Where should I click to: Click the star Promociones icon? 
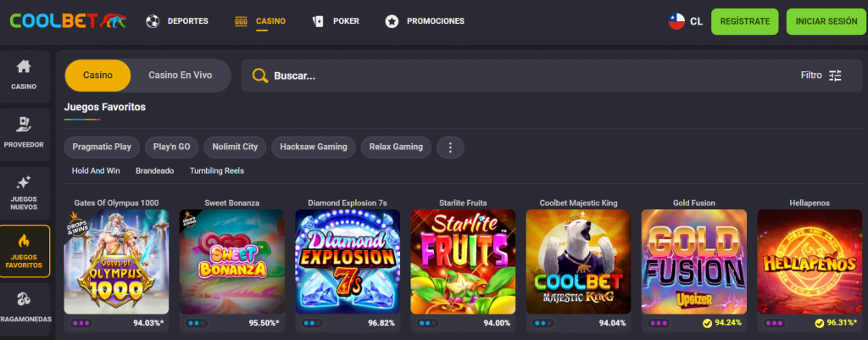pos(392,21)
